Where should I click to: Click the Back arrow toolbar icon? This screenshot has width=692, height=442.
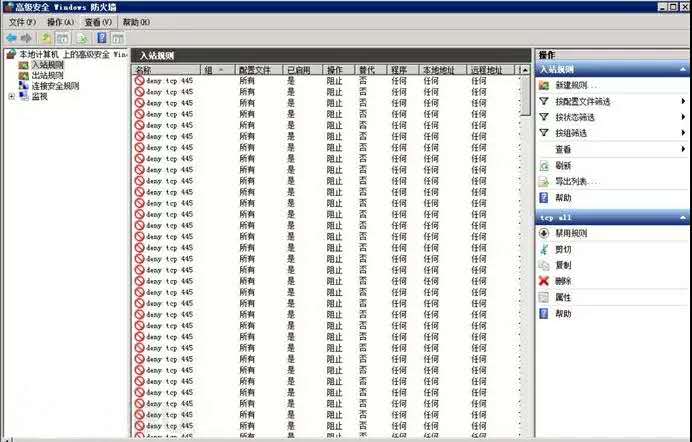(x=11, y=38)
